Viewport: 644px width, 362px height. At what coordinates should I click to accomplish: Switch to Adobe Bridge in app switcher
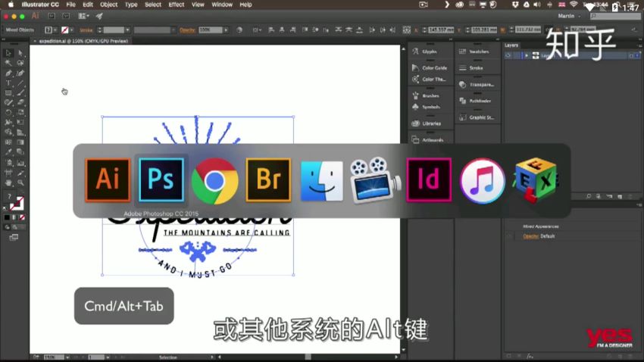tap(268, 179)
